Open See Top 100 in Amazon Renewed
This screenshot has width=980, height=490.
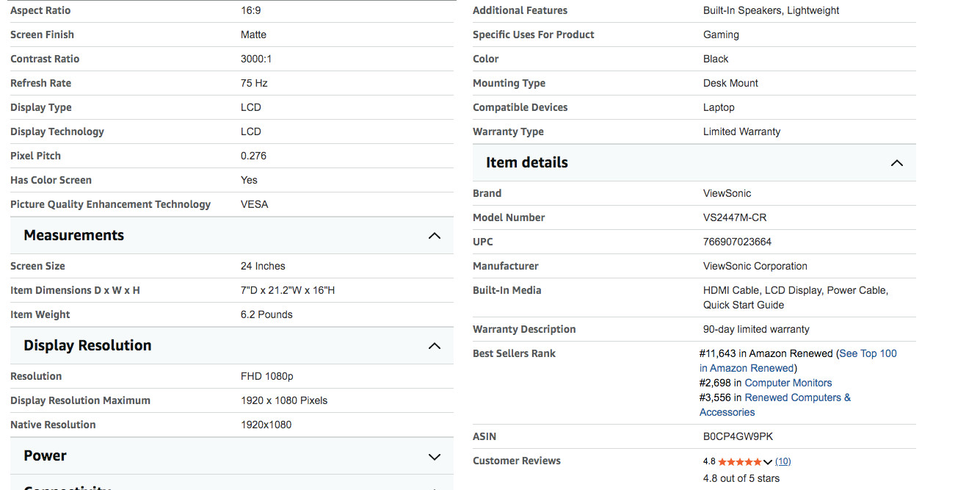[x=868, y=353]
